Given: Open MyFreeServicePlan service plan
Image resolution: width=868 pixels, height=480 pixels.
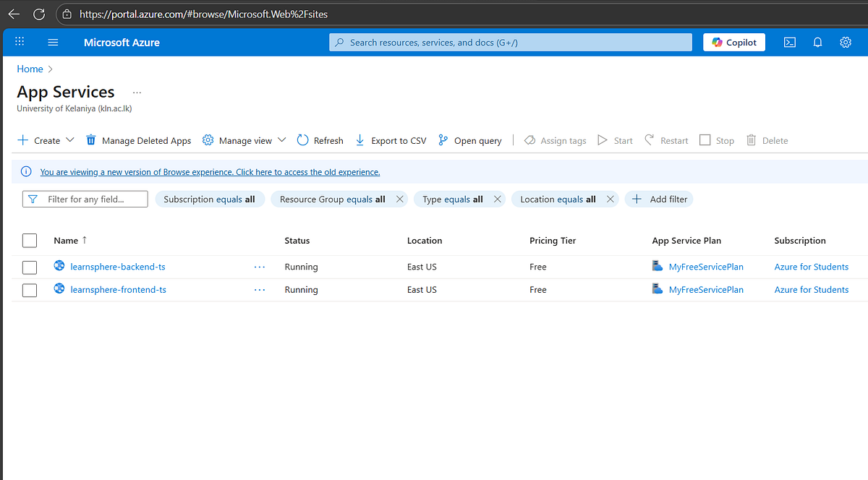Looking at the screenshot, I should (705, 267).
